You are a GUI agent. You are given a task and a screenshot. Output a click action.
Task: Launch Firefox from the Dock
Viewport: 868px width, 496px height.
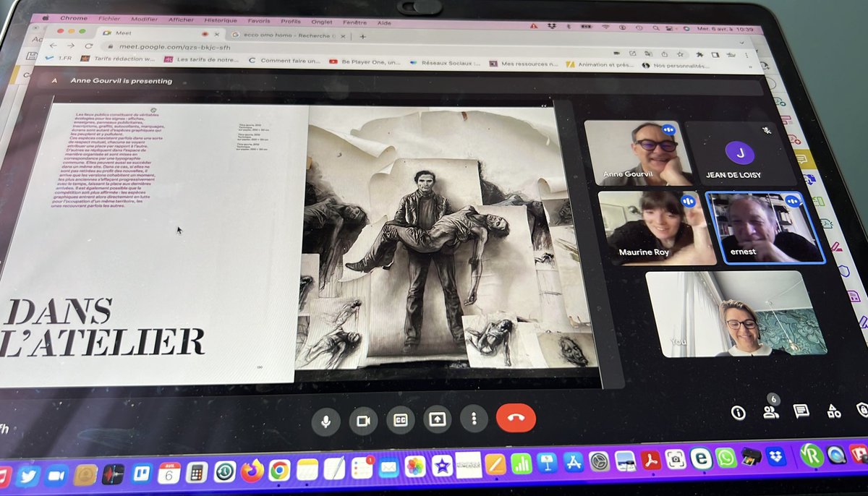point(252,471)
